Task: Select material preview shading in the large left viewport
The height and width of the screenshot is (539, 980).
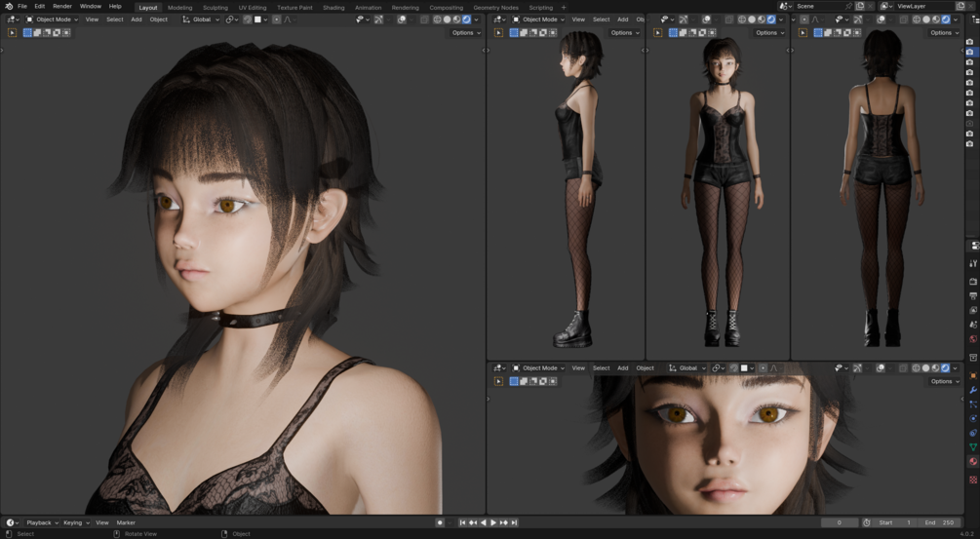Action: pyautogui.click(x=456, y=19)
